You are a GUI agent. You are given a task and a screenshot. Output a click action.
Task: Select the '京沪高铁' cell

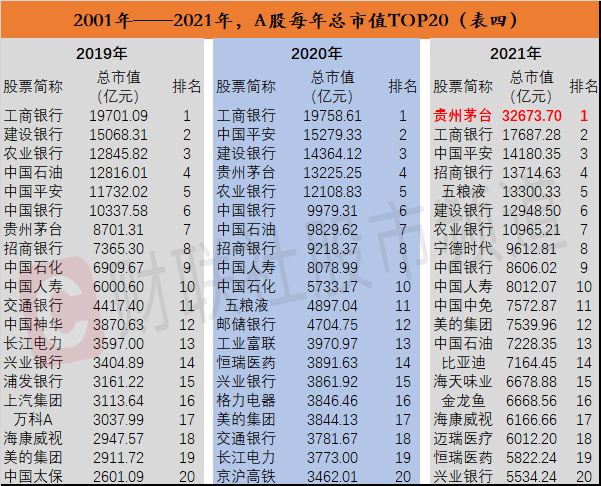246,476
